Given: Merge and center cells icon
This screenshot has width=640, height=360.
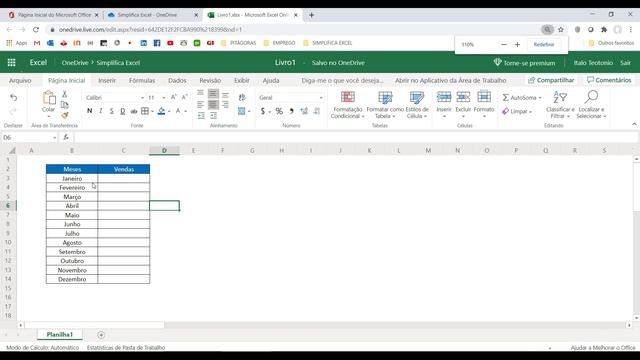Looking at the screenshot, I should click(x=242, y=111).
